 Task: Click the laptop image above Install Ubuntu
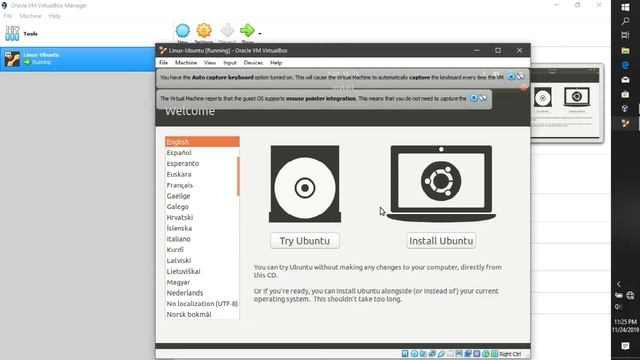click(441, 184)
